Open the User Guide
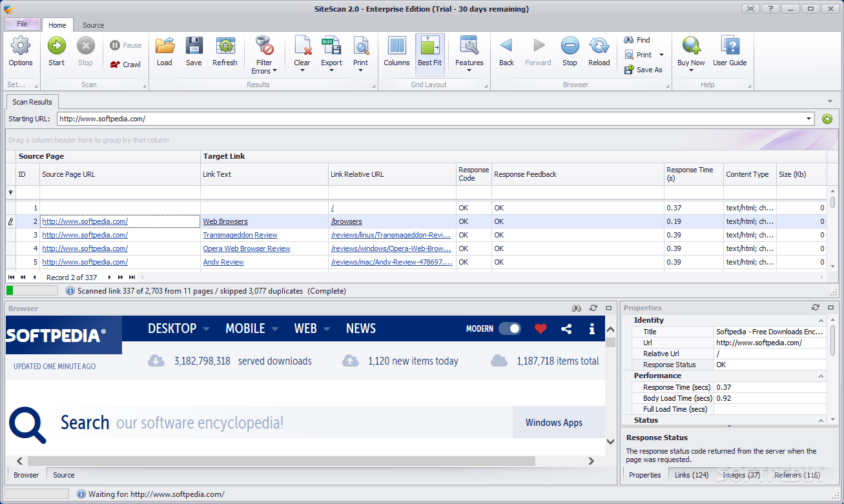Viewport: 844px width, 504px height. point(730,52)
